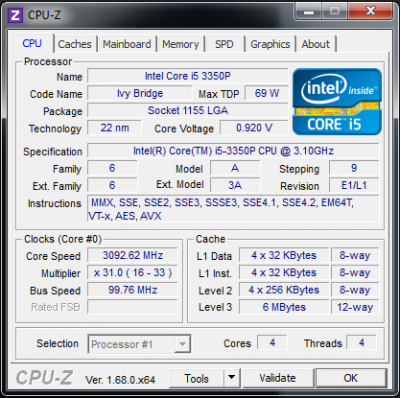This screenshot has height=398, width=400.
Task: Click the Stepping value 9
Action: click(x=354, y=168)
